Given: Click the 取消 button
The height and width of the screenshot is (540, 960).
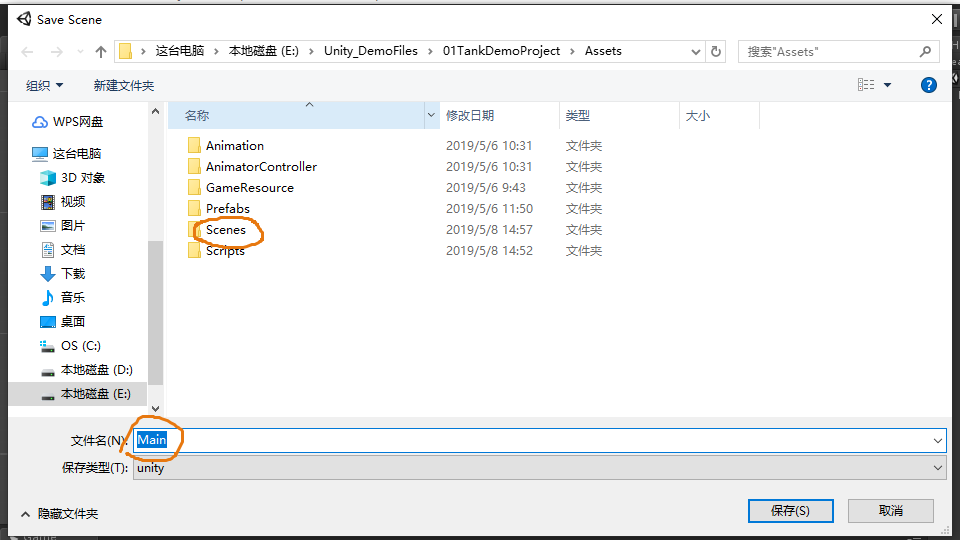Looking at the screenshot, I should click(x=891, y=511).
